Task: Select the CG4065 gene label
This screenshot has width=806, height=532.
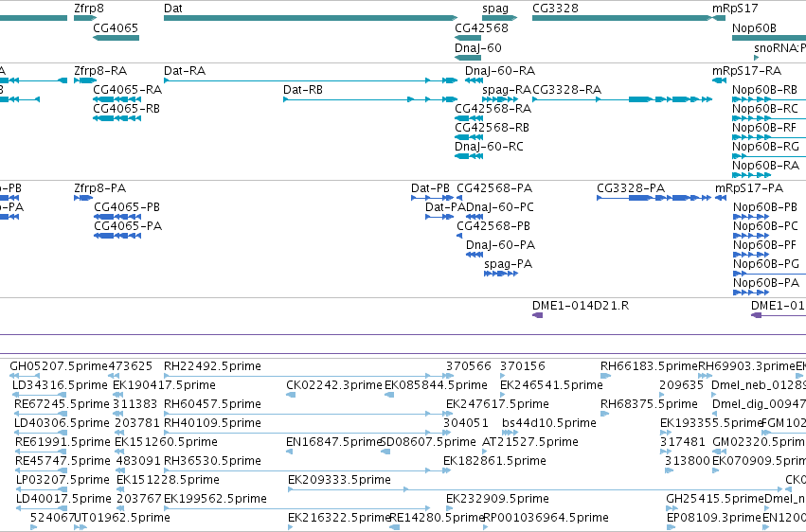Action: (116, 27)
